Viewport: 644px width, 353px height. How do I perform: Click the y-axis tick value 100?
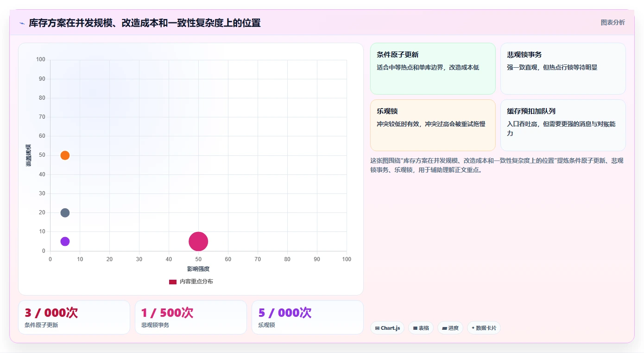[x=41, y=59]
